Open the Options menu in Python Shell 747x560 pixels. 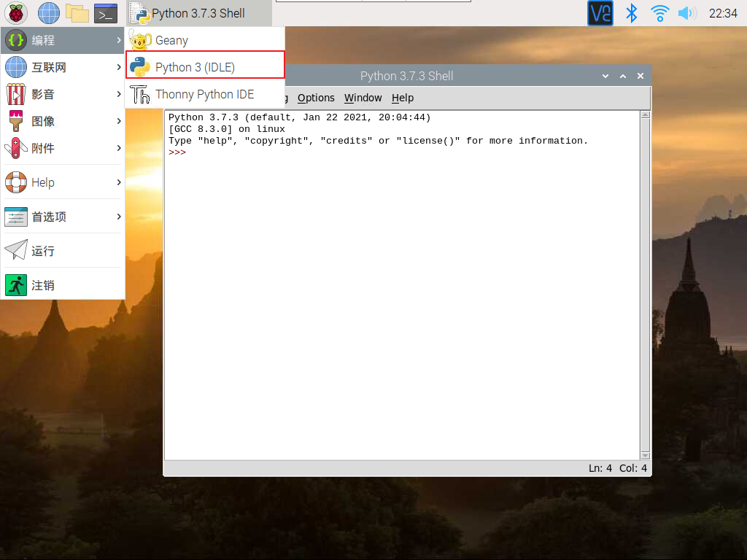[316, 98]
